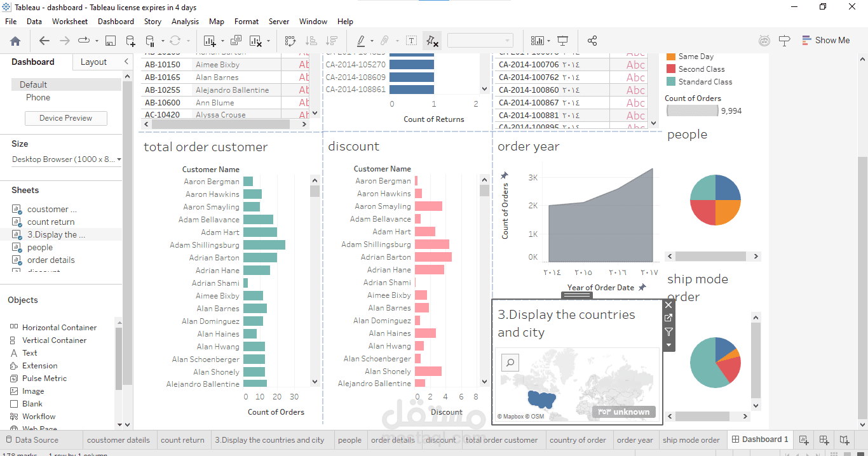
Task: Save the workbook with the disk icon
Action: pos(111,41)
